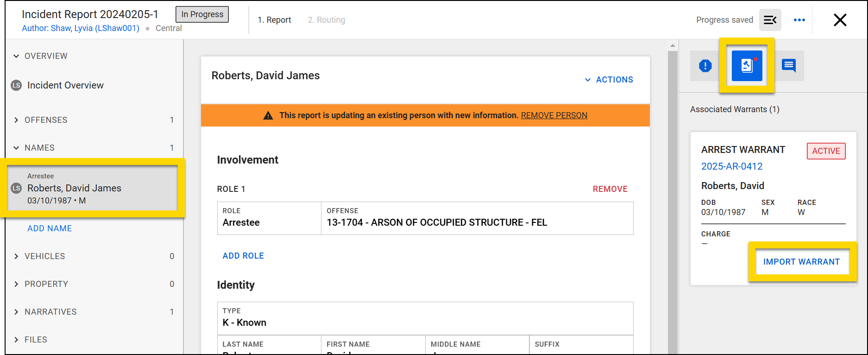868x355 pixels.
Task: Click the Identity section heading
Action: point(236,285)
